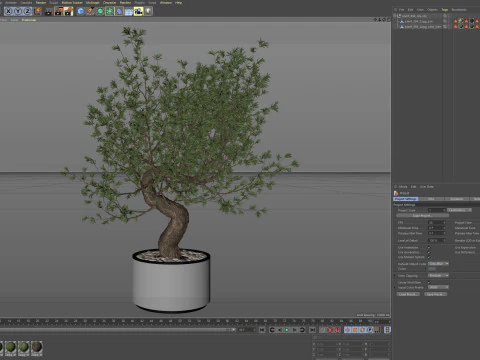Toggle the Z axis lock
This screenshot has width=480, height=360.
click(x=27, y=11)
